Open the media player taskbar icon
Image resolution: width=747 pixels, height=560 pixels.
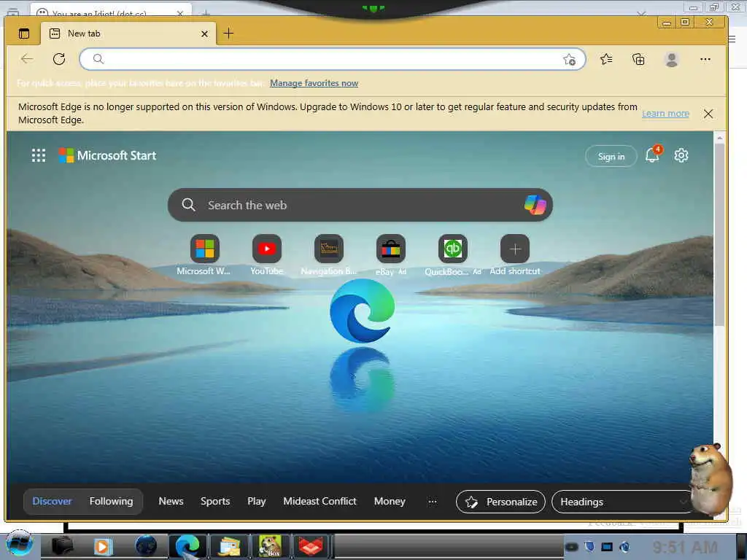click(102, 547)
